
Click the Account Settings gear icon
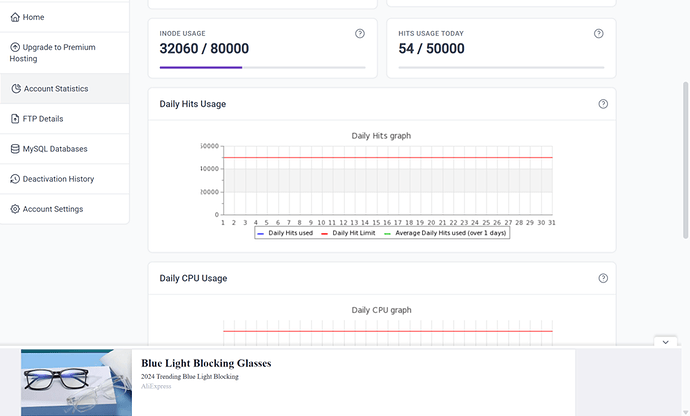tap(15, 209)
